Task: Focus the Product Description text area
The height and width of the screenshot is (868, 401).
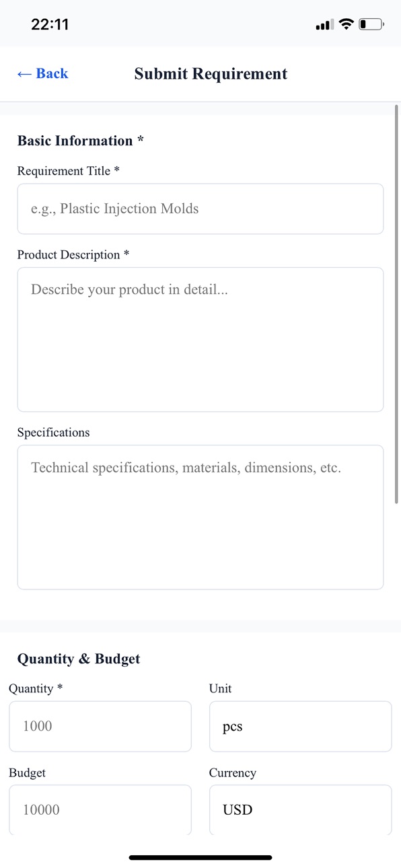Action: coord(200,339)
